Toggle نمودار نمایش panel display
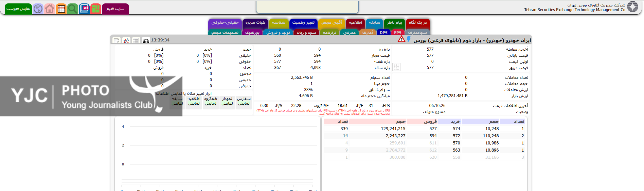Screen dimensions: 644x191 tap(227, 102)
